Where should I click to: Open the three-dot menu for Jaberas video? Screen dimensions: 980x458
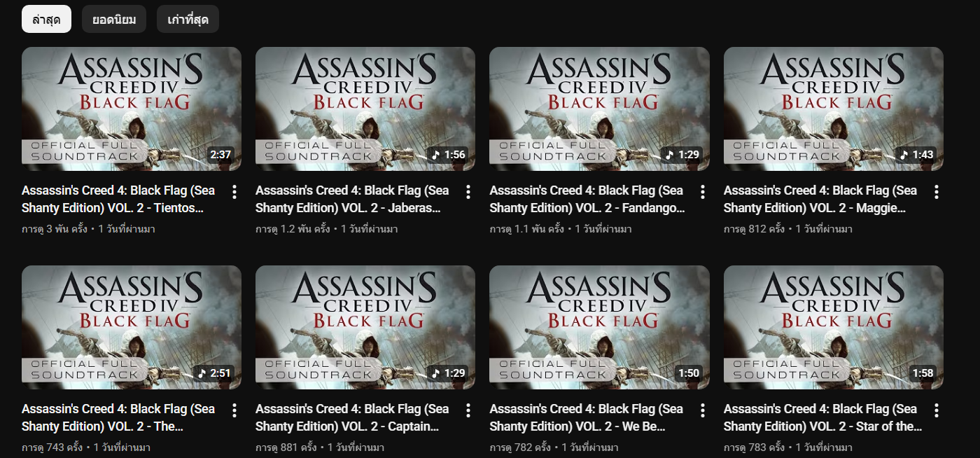click(x=468, y=192)
